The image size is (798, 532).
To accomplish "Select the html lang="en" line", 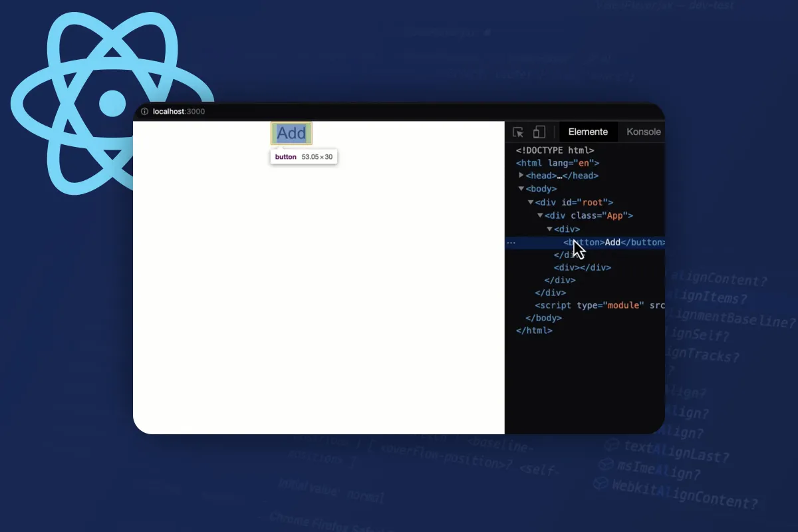I will tap(557, 163).
